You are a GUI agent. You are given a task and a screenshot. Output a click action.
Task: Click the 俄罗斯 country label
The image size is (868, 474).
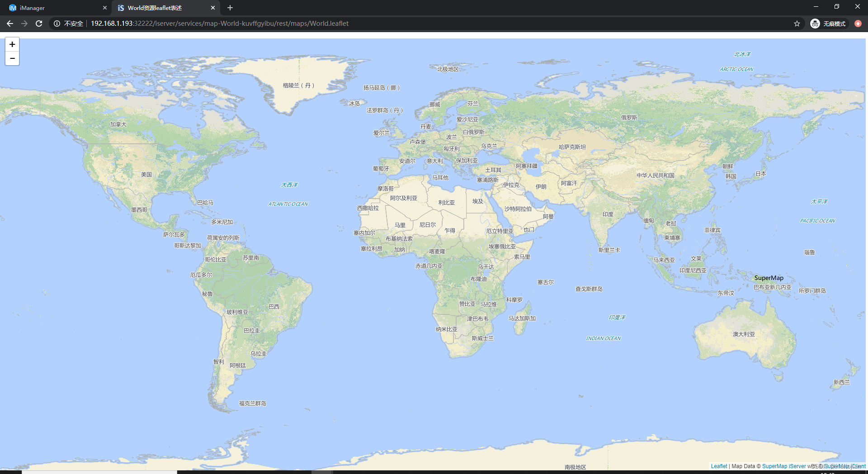tap(629, 118)
